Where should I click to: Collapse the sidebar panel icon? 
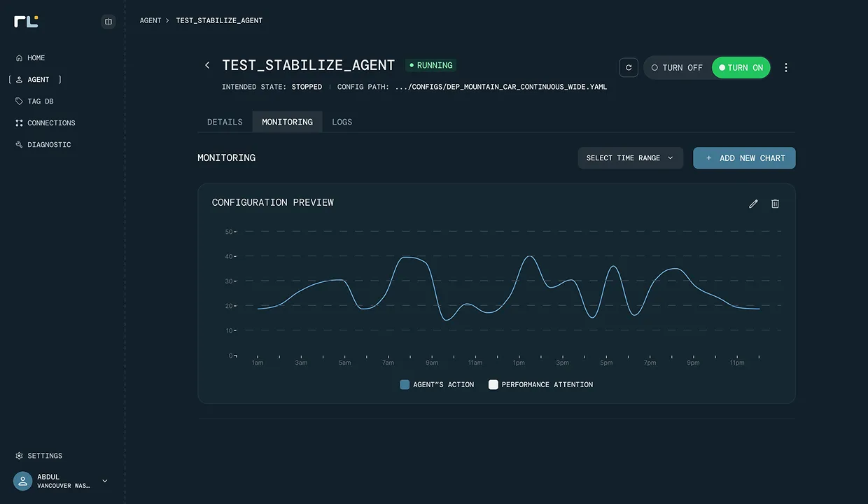pos(108,22)
